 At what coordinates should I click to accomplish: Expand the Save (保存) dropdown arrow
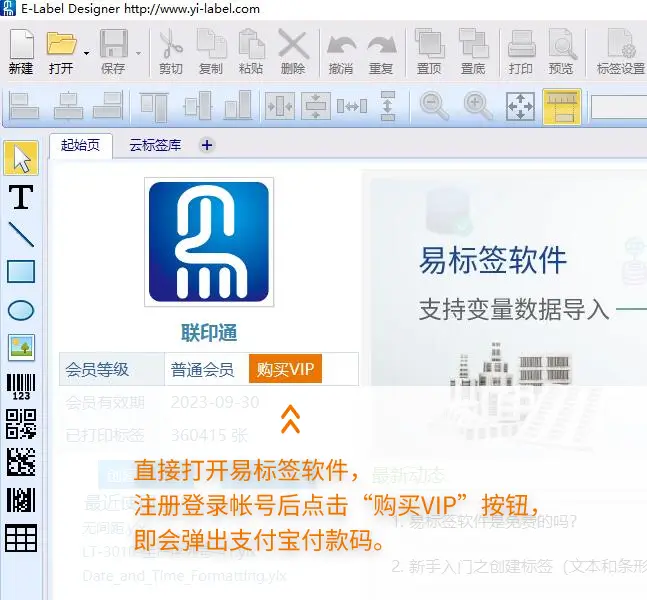[138, 52]
